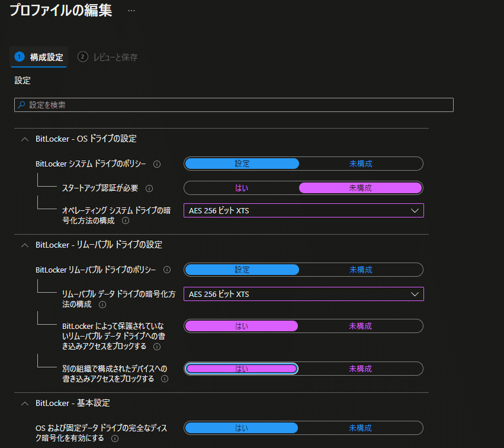
Task: Choose 未構成 for 完全なディスク暗号化を有効にする
Action: pyautogui.click(x=360, y=428)
